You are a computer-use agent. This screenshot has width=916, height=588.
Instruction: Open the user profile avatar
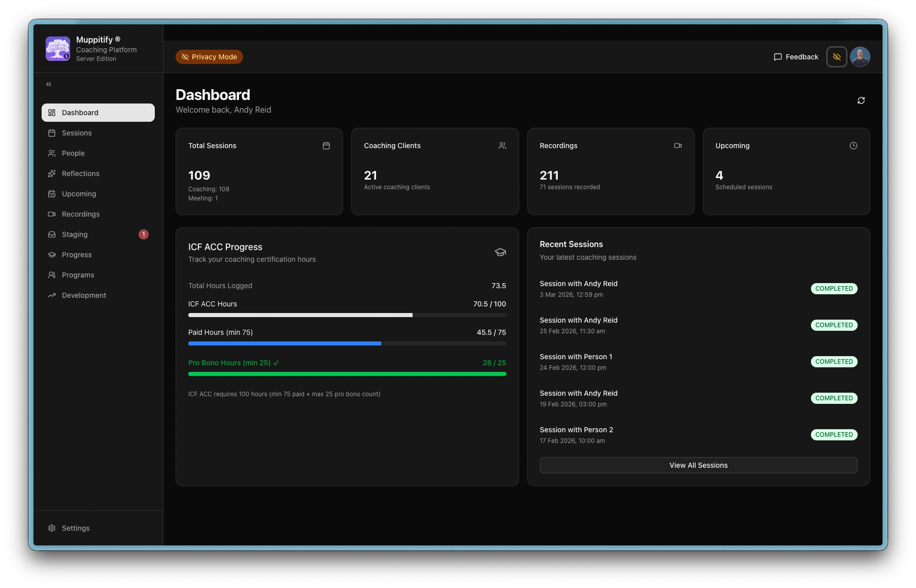point(860,57)
